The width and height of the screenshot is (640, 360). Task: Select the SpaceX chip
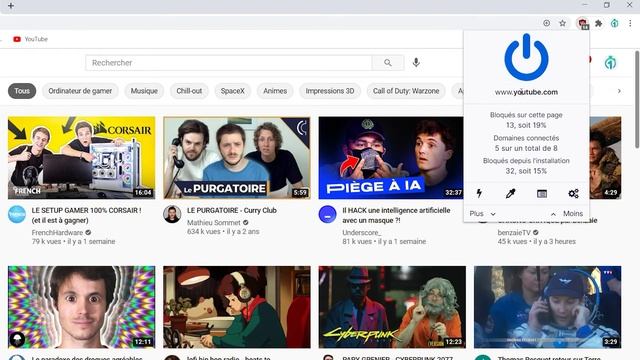pos(233,91)
